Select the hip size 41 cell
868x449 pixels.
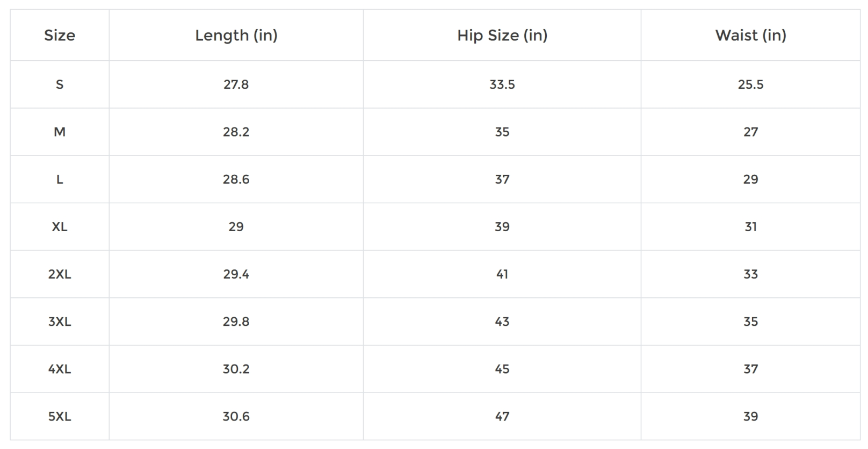[x=502, y=274]
